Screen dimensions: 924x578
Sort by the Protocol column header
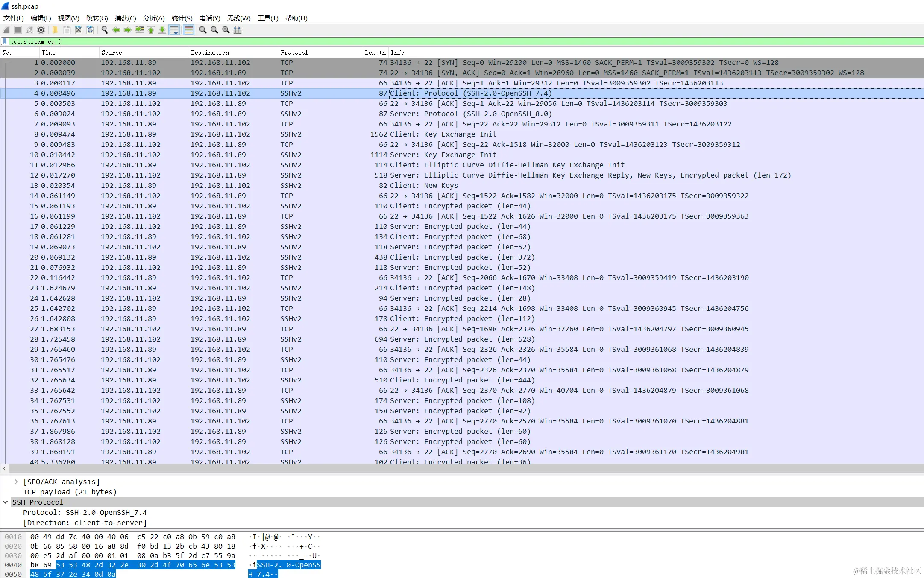coord(294,53)
